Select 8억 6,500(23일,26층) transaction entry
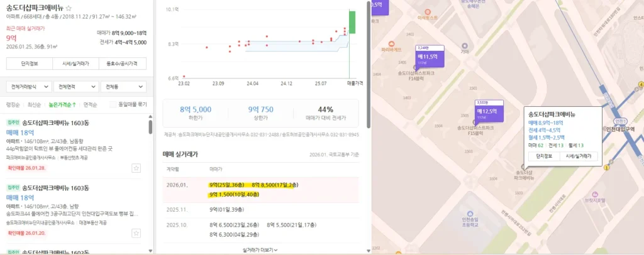Screen dimensions: 644x255 234,225
